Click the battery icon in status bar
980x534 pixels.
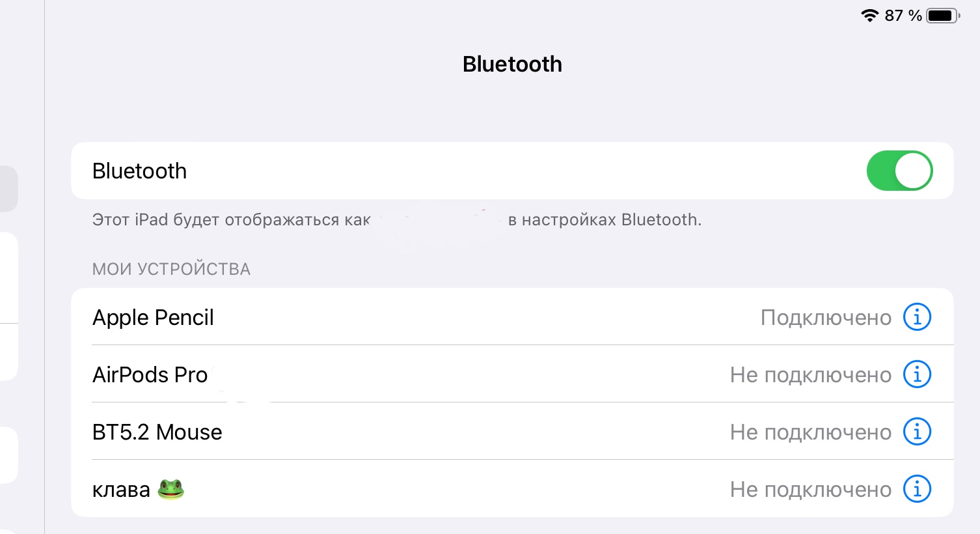[942, 16]
